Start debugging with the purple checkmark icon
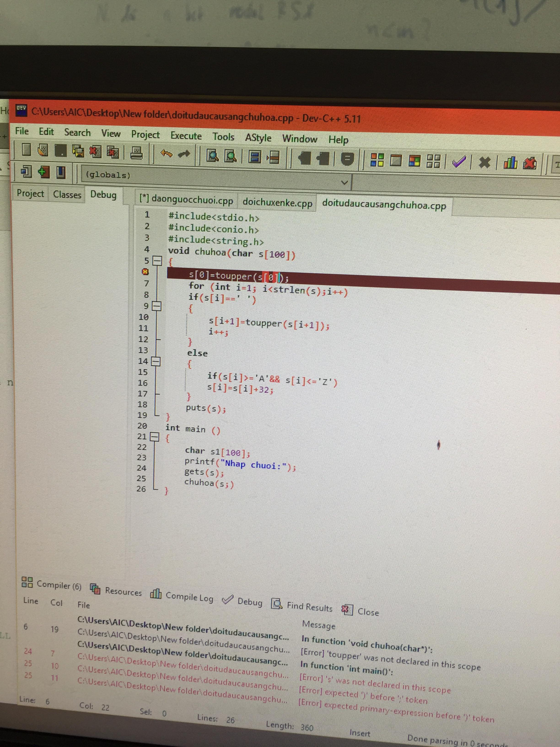This screenshot has height=747, width=560. pos(458,162)
